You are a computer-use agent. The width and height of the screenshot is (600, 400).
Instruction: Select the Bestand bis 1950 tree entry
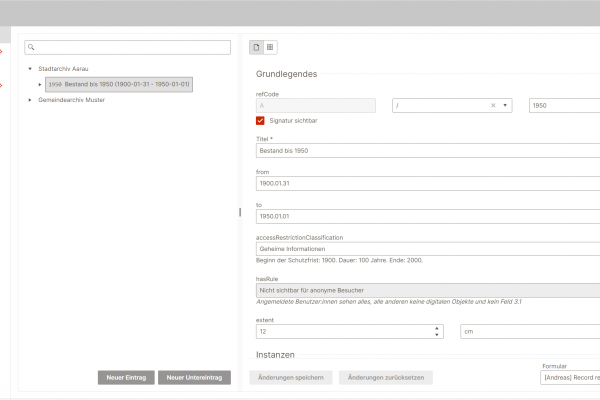[x=119, y=85]
